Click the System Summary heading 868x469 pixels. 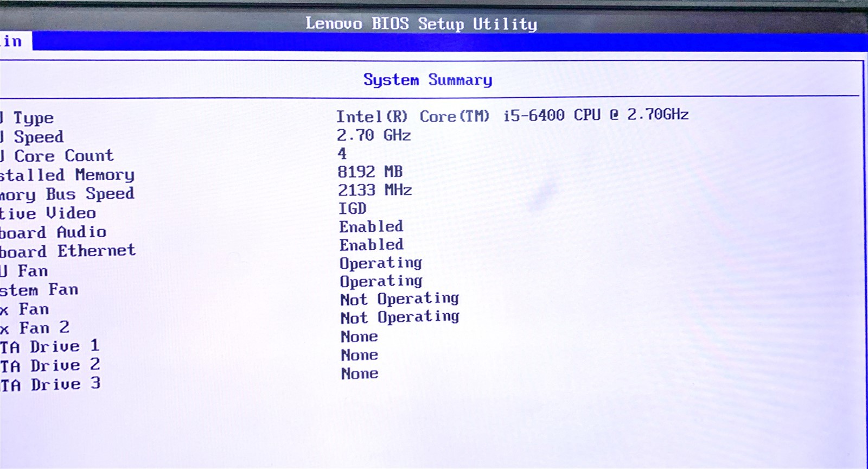pyautogui.click(x=427, y=80)
